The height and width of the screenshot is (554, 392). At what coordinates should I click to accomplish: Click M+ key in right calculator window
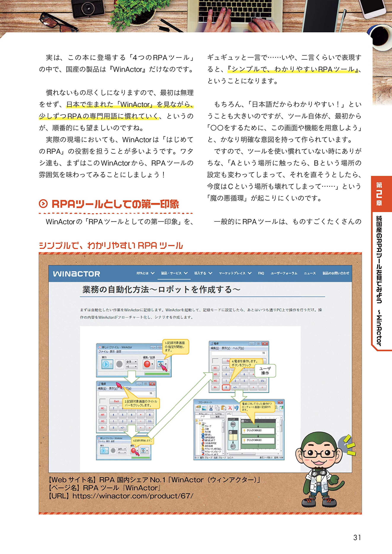216,388
